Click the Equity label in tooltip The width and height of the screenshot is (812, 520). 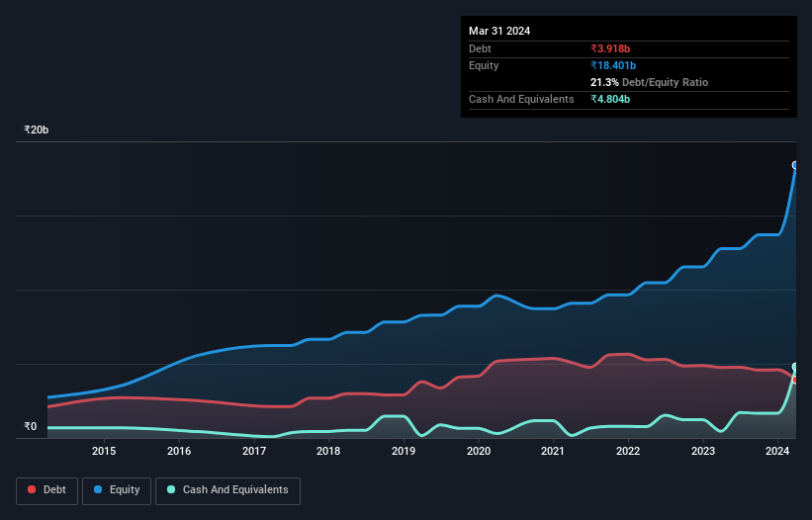pos(484,65)
